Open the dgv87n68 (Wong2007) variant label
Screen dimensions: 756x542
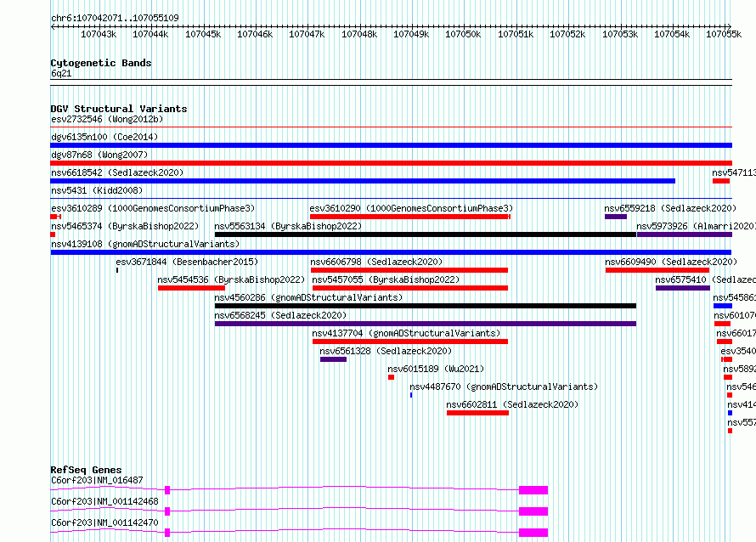point(99,155)
